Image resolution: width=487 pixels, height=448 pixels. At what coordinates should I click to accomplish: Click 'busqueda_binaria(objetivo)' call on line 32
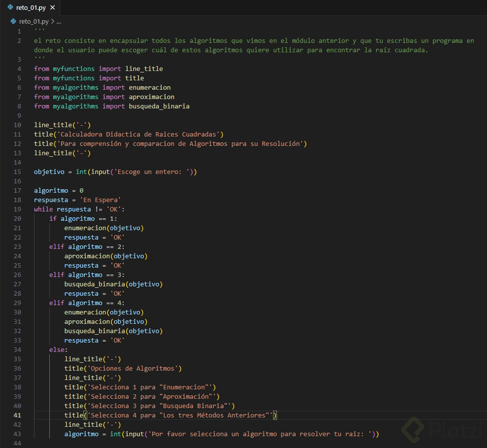113,331
